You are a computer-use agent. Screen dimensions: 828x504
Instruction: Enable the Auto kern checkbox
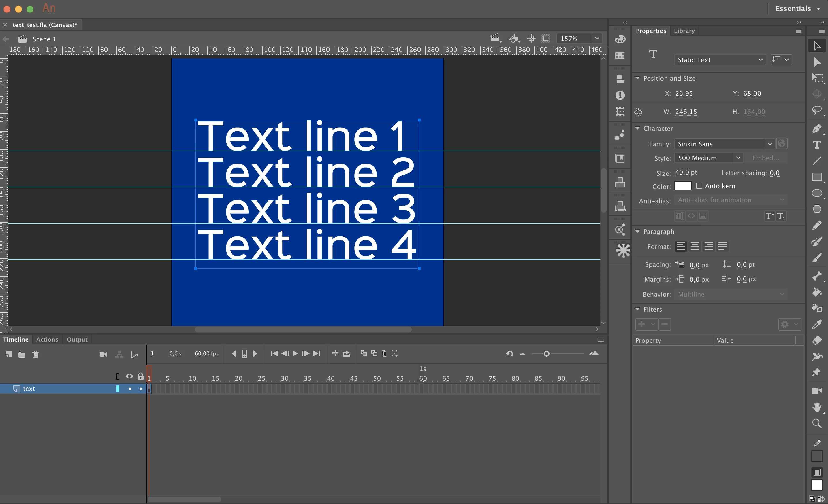[x=699, y=186]
